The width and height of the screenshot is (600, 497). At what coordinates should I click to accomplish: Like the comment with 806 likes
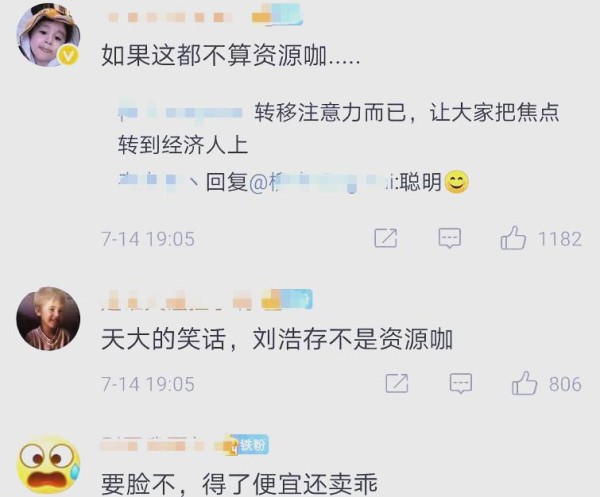524,383
